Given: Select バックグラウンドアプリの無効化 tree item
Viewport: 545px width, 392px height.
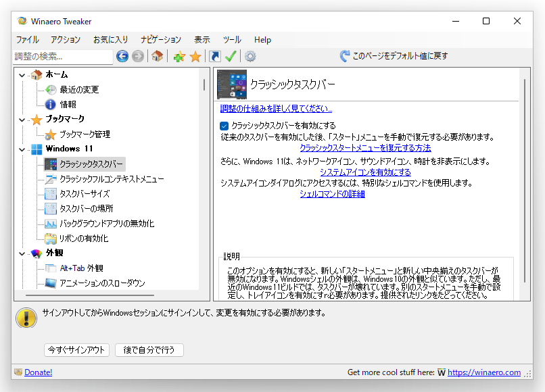Looking at the screenshot, I should click(107, 224).
